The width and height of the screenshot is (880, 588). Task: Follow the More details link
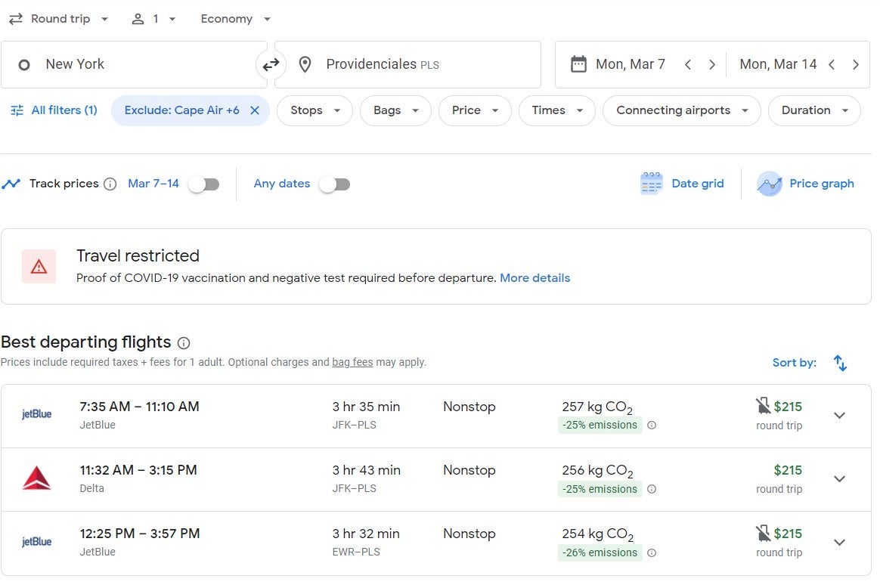point(535,278)
